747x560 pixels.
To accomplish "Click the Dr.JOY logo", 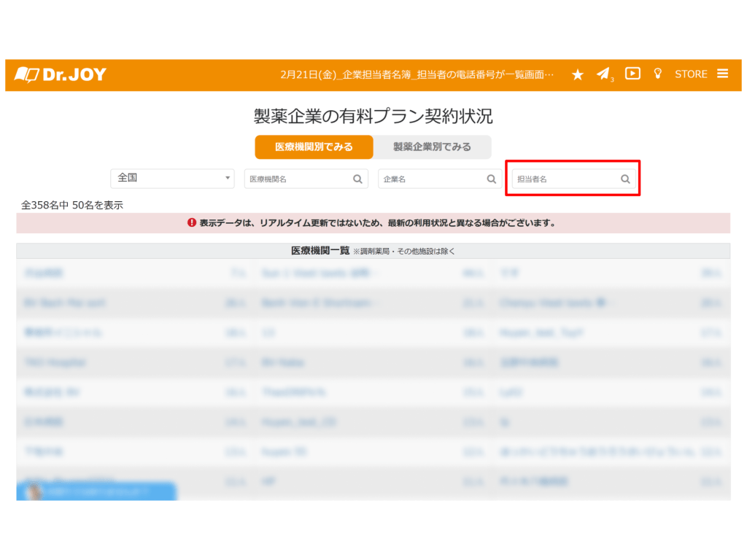I will coord(61,74).
